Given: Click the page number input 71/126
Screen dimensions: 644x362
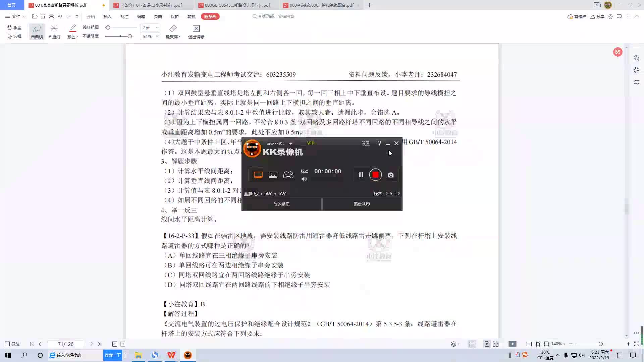Looking at the screenshot, I should [x=66, y=344].
